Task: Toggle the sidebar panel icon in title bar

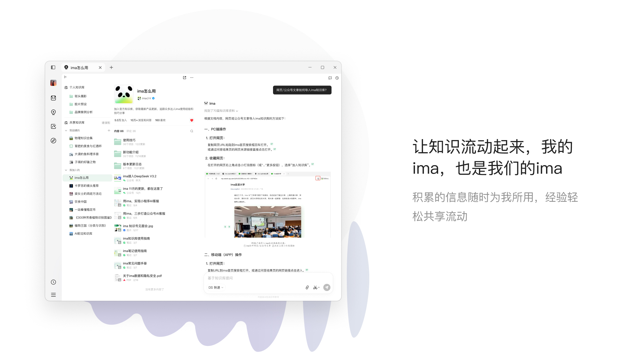Action: pos(53,67)
